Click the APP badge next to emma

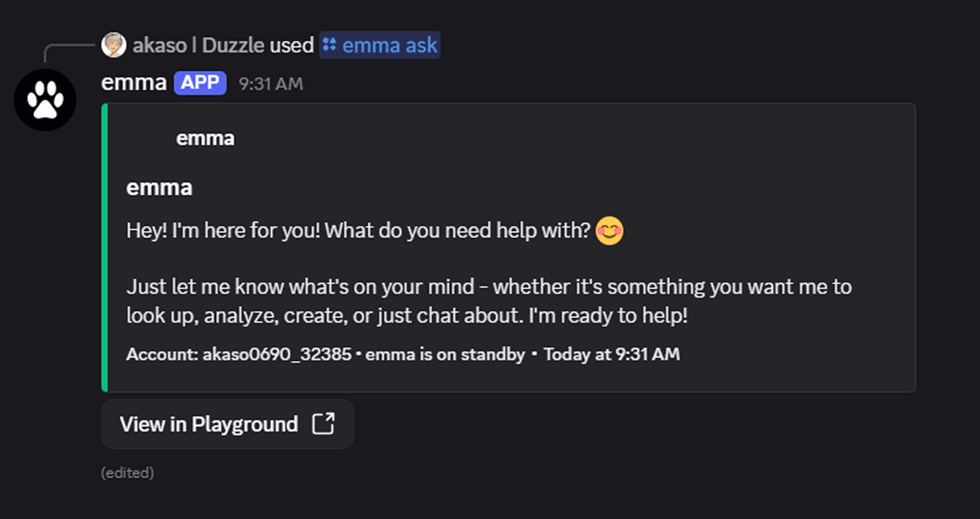[x=200, y=83]
